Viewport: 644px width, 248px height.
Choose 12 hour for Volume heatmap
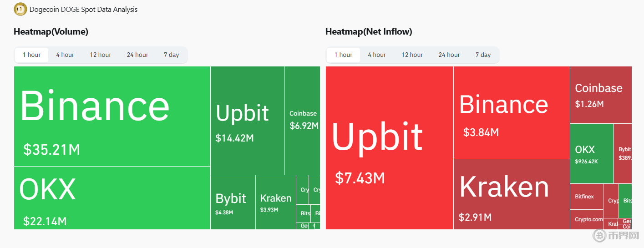100,55
